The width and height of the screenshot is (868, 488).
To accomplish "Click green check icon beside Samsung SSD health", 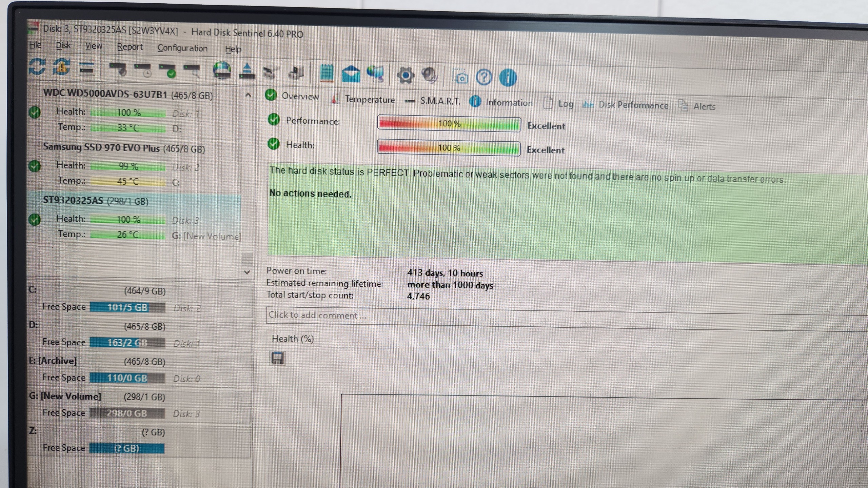I will click(x=35, y=166).
